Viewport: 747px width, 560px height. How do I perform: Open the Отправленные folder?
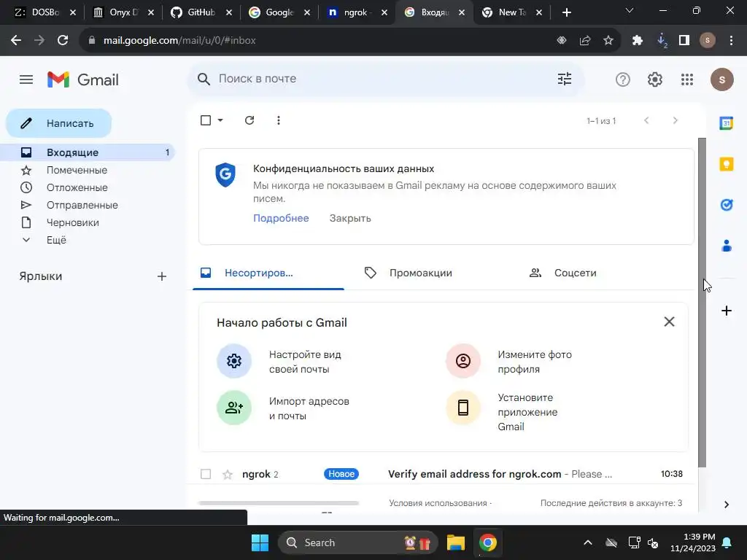(x=82, y=205)
